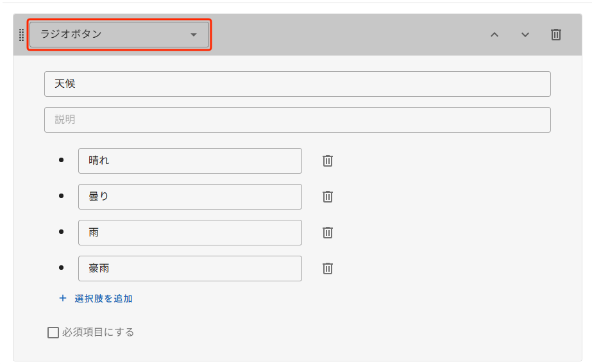Enable 必須項目にする checkbox
This screenshot has width=592, height=364.
tap(53, 333)
